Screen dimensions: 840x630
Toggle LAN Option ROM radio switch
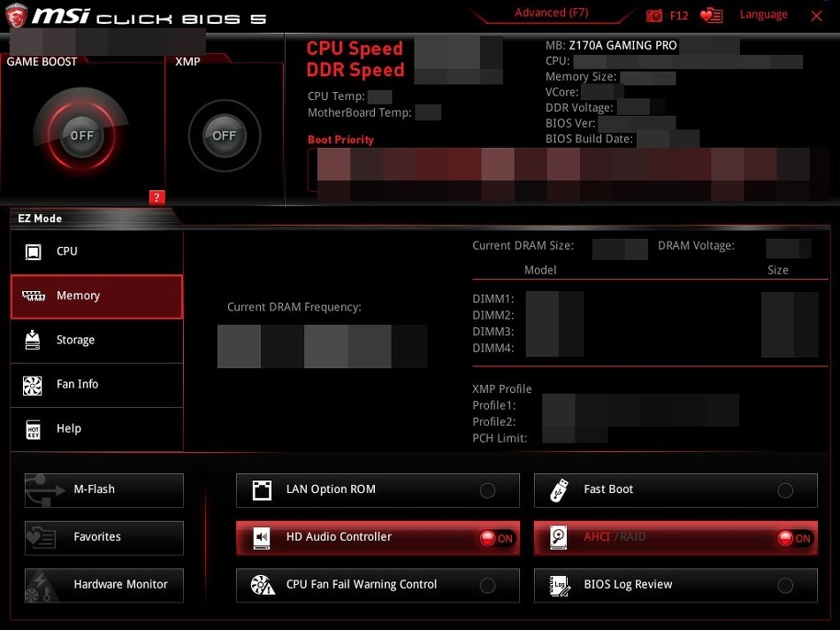click(x=487, y=490)
